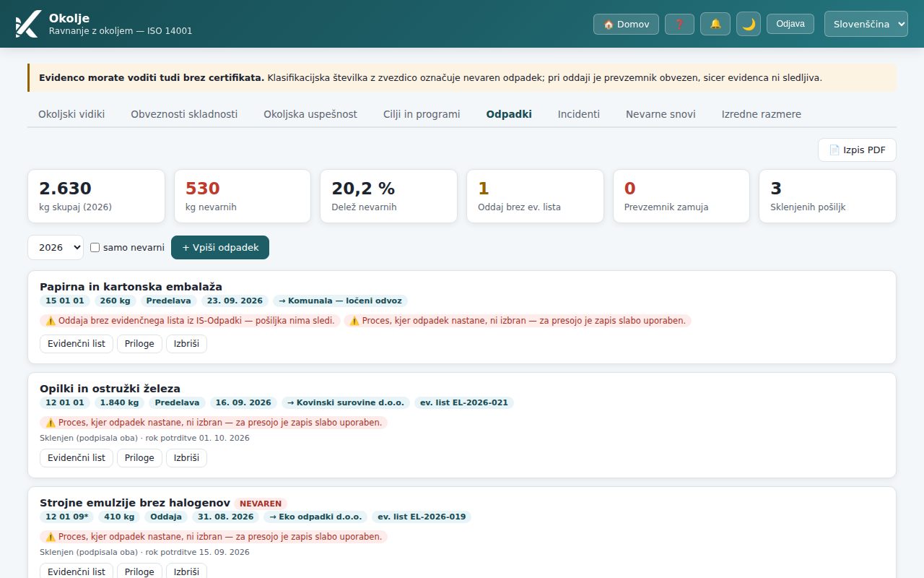Click the 'ev. list EL-2026-019' tag
This screenshot has height=578, width=924.
(x=422, y=517)
